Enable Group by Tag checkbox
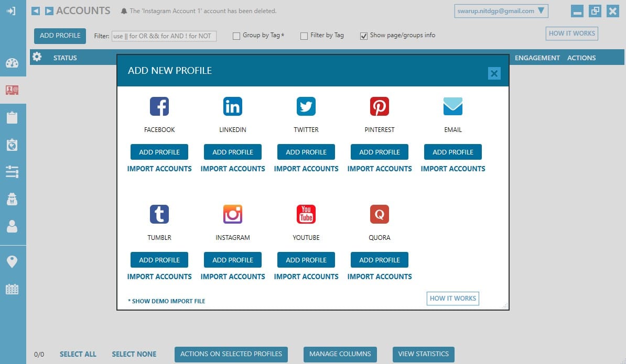Viewport: 626px width, 364px height. pyautogui.click(x=236, y=36)
